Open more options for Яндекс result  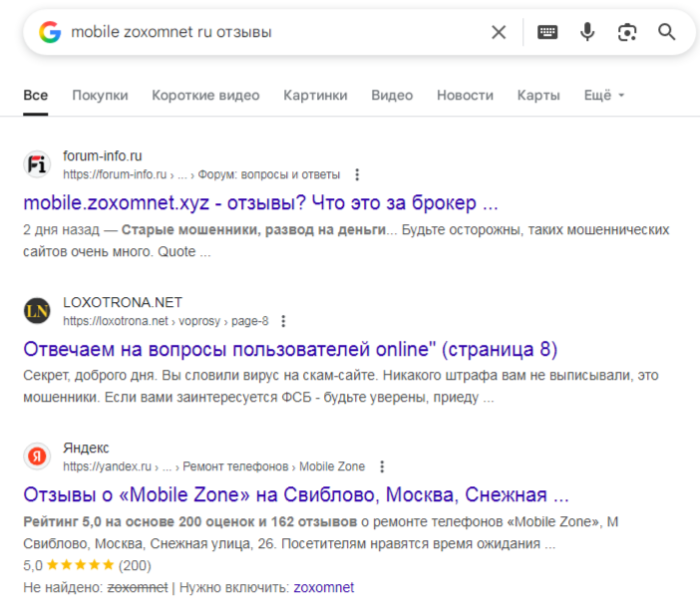coord(382,466)
